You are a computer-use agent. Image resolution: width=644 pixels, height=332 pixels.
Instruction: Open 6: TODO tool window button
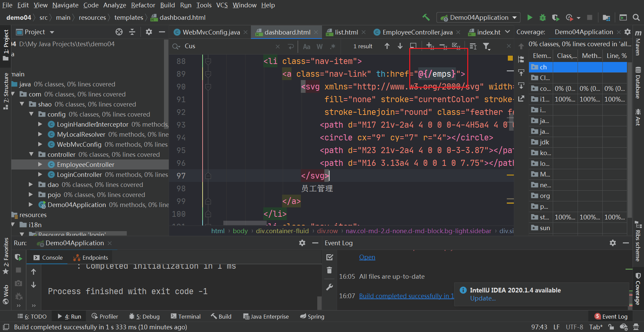click(32, 317)
